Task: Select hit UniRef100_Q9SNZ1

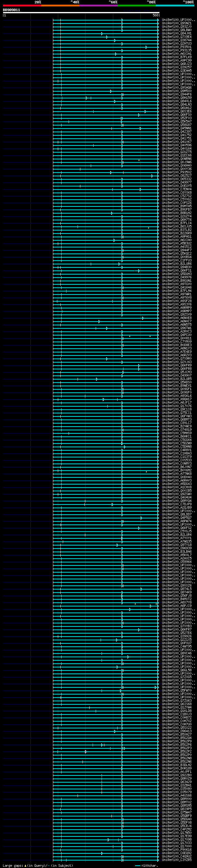Action: click(177, 23)
